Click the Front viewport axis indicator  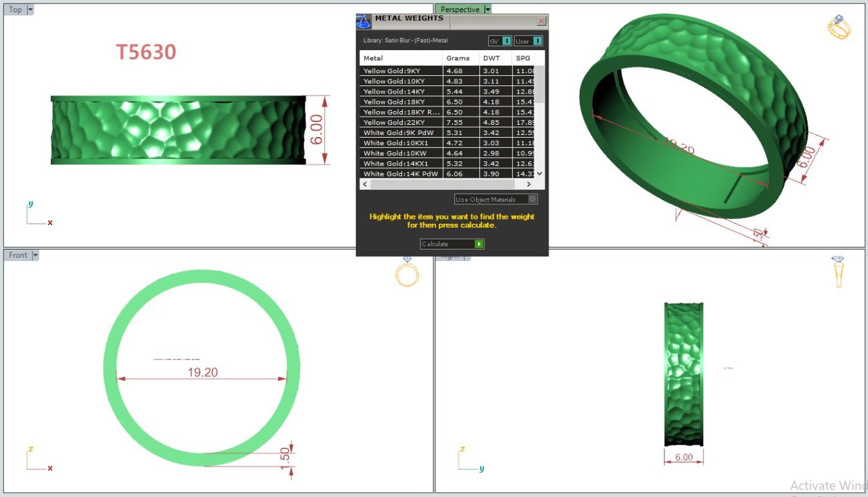pyautogui.click(x=38, y=460)
